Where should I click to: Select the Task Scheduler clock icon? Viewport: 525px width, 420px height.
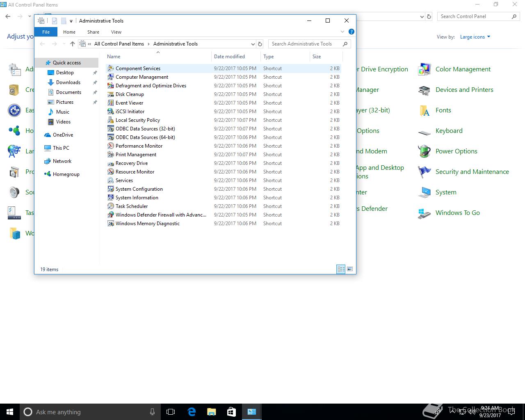[x=110, y=206]
